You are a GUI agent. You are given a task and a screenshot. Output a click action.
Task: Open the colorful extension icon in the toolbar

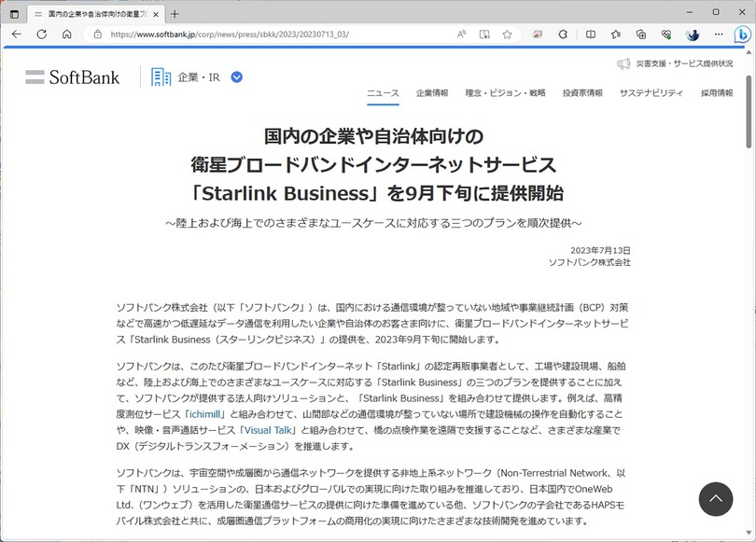click(537, 35)
